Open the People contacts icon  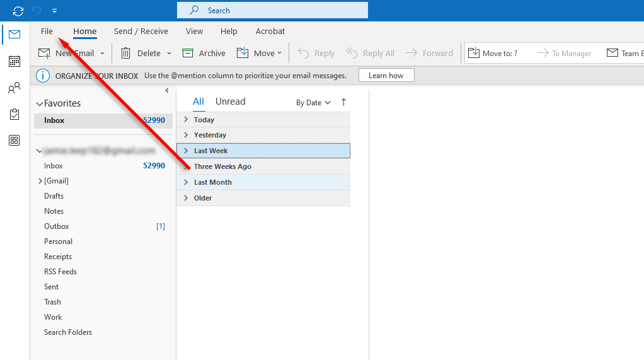(x=14, y=88)
